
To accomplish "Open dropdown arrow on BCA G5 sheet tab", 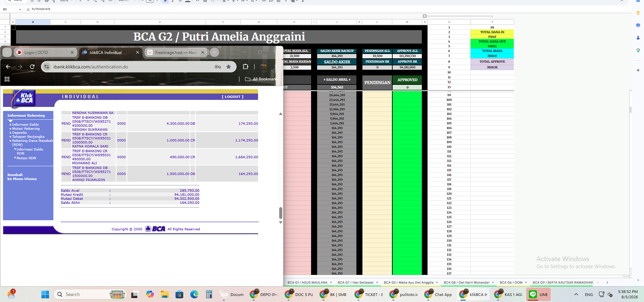I will [437, 283].
